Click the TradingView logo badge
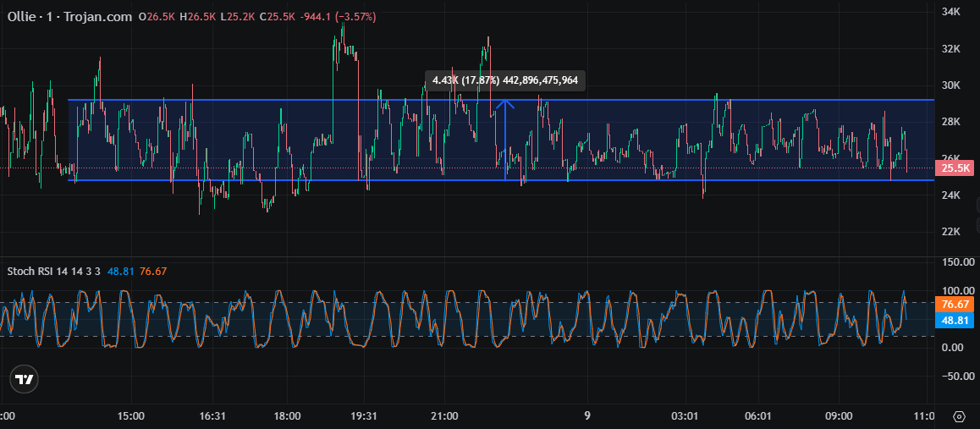This screenshot has height=429, width=980. coord(25,380)
